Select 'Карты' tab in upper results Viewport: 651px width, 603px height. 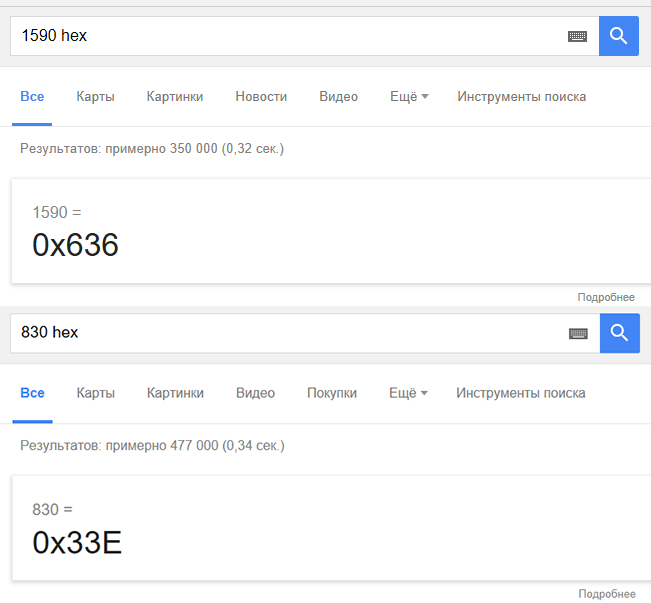95,97
